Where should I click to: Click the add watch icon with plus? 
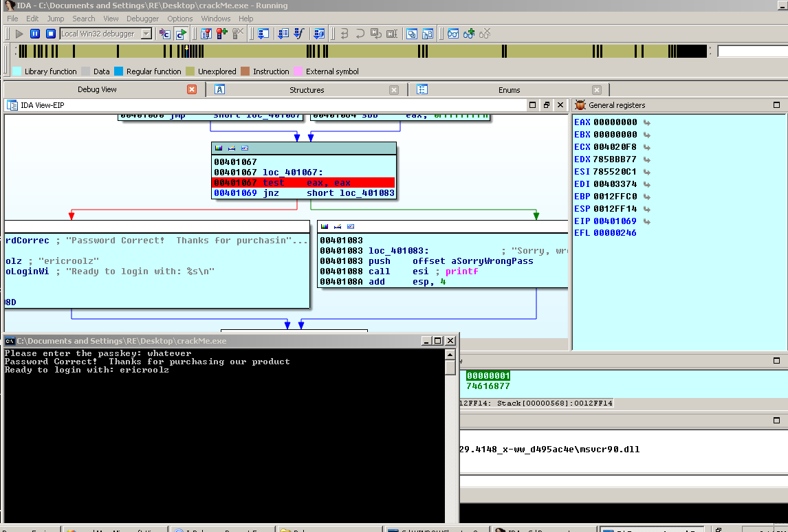(469, 34)
